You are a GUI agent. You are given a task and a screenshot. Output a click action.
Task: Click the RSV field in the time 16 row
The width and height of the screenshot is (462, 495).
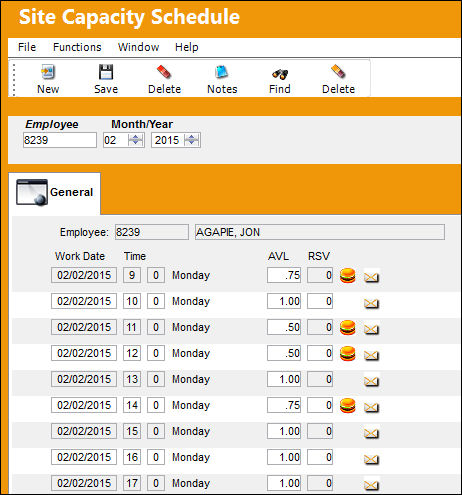click(320, 457)
